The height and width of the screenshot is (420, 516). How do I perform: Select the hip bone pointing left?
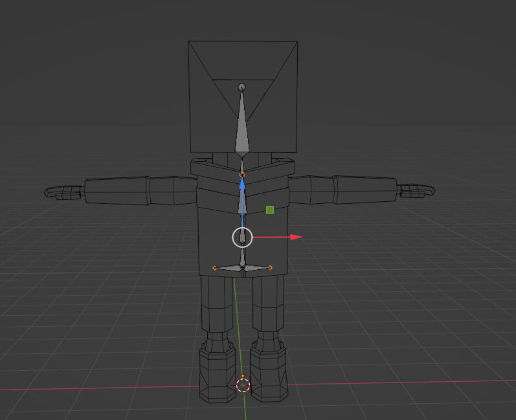pos(229,267)
